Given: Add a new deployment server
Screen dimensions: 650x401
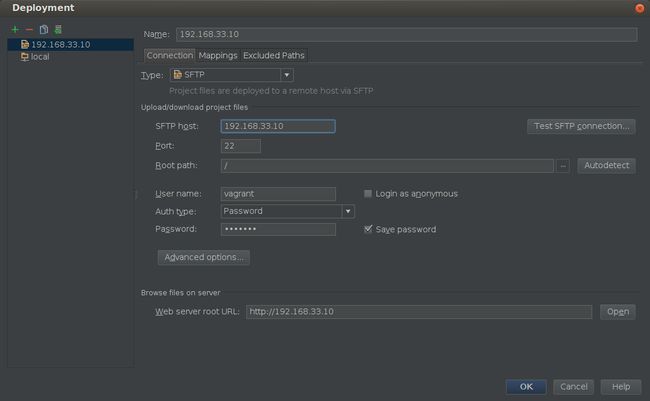Looking at the screenshot, I should coord(15,29).
